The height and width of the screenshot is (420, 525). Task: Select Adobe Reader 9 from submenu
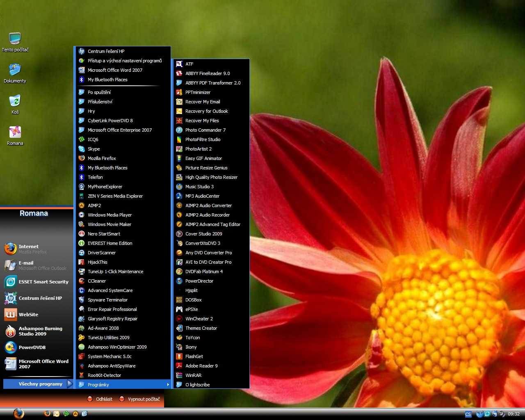tap(201, 366)
